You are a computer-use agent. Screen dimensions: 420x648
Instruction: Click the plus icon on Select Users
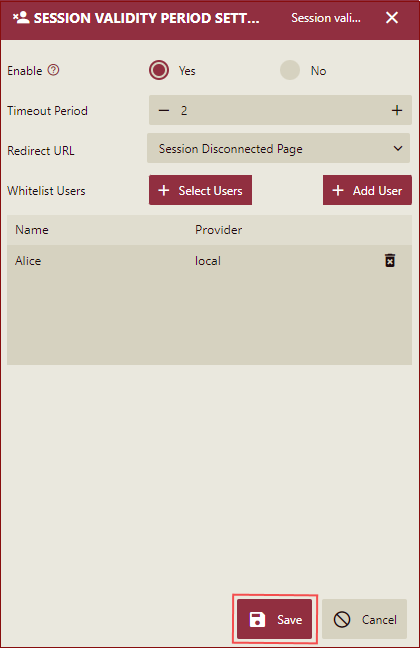[x=164, y=190]
